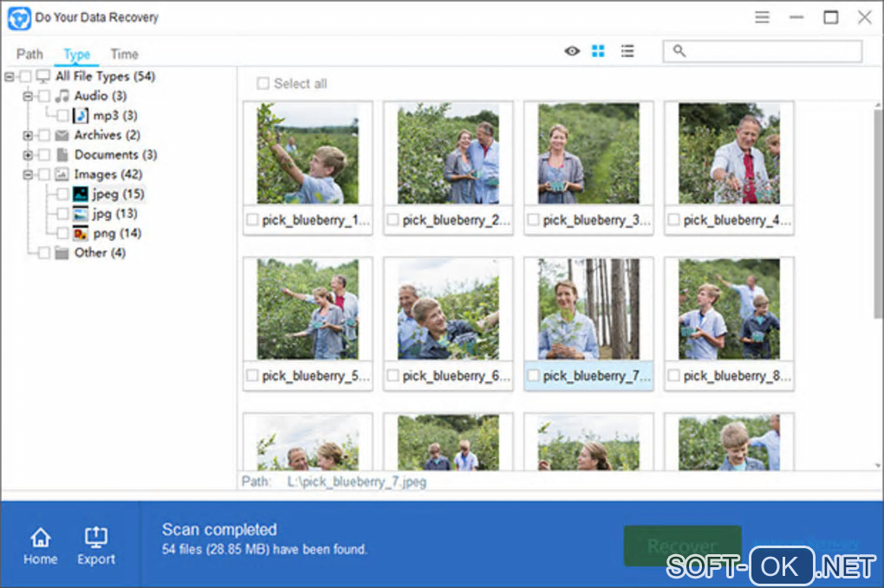
Task: Click the Export icon
Action: (95, 539)
